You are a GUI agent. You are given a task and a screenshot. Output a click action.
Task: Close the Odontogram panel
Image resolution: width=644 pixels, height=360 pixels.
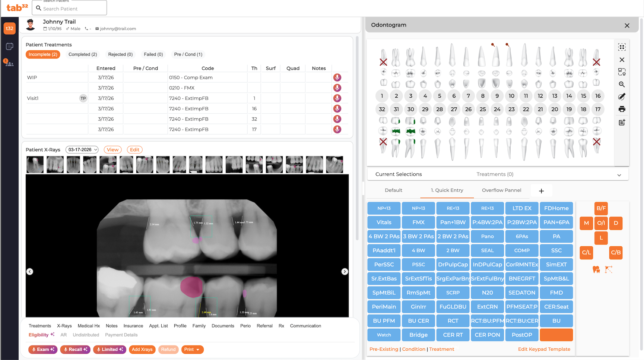coord(627,25)
